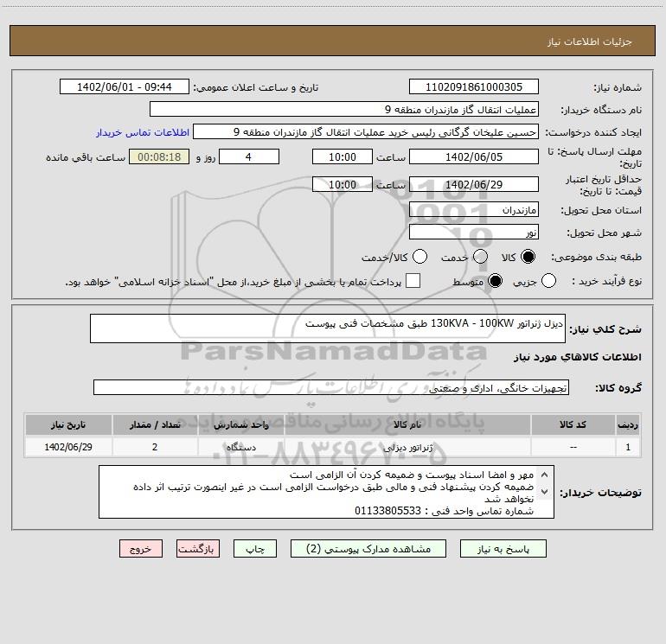
Task: Click buyer organization name field
Action: coord(344,110)
